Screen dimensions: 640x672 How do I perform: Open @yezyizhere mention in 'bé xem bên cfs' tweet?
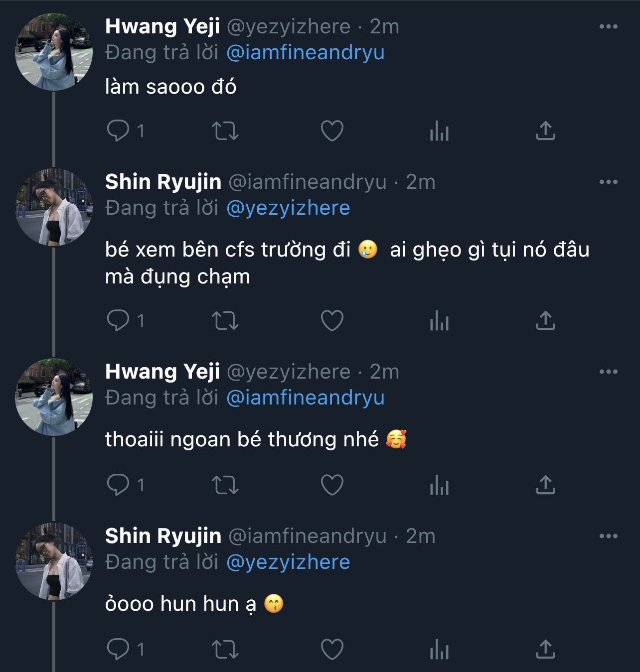(288, 208)
